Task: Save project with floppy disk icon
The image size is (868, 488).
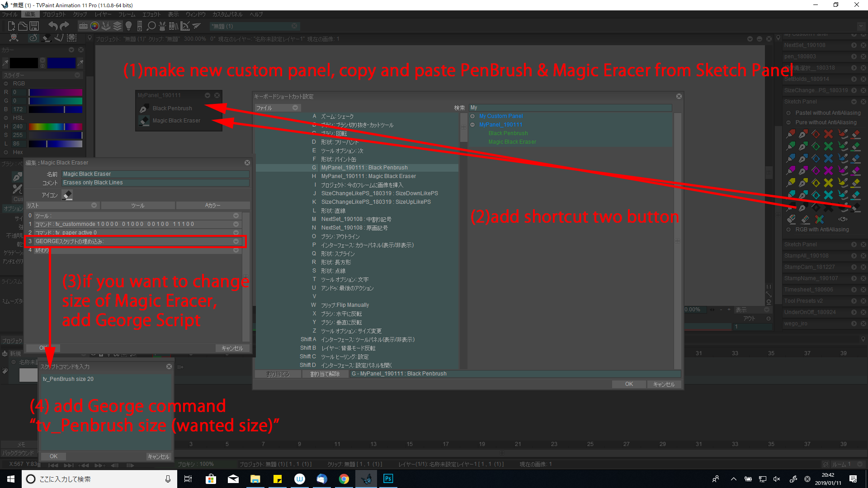Action: [x=34, y=26]
